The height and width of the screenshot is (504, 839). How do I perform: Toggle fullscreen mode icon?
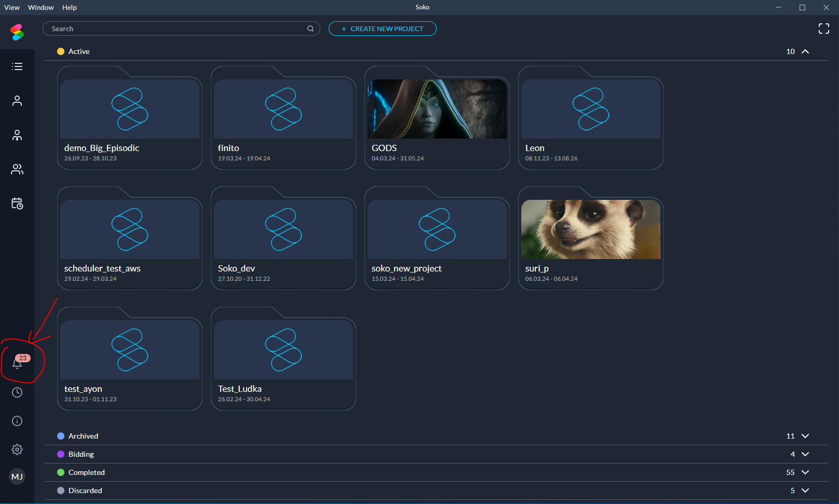[824, 29]
